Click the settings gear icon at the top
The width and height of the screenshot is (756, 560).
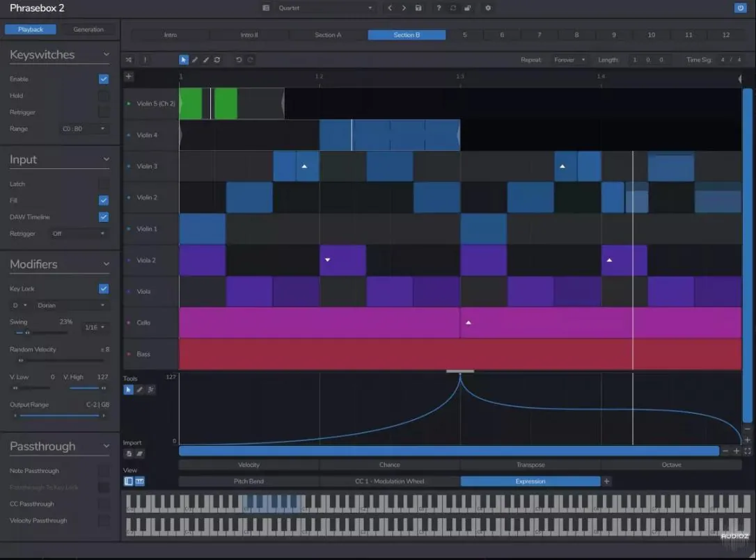pyautogui.click(x=488, y=8)
